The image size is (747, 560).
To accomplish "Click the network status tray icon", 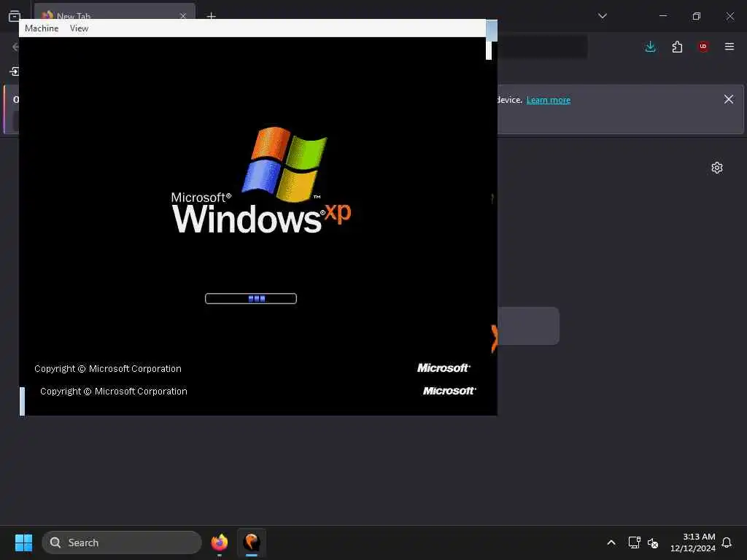I will tap(634, 542).
